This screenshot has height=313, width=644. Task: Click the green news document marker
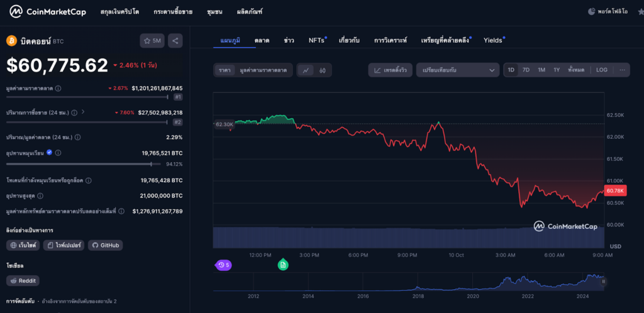pos(283,265)
